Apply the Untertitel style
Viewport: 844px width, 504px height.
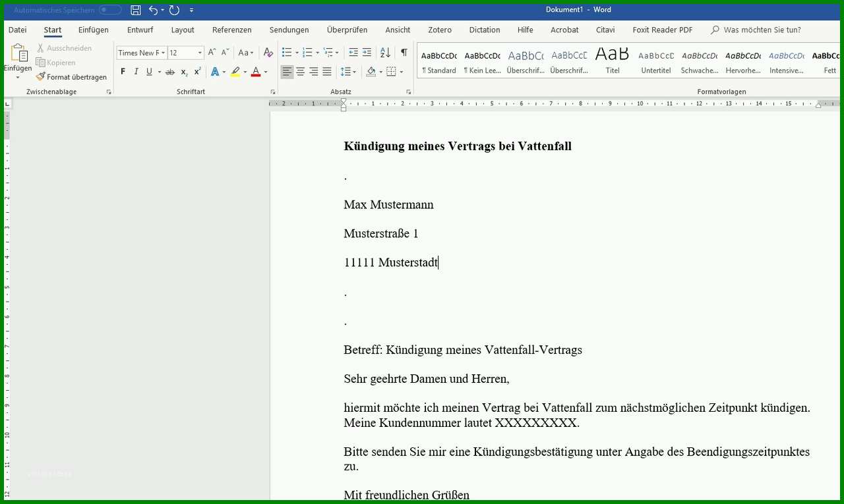click(656, 61)
